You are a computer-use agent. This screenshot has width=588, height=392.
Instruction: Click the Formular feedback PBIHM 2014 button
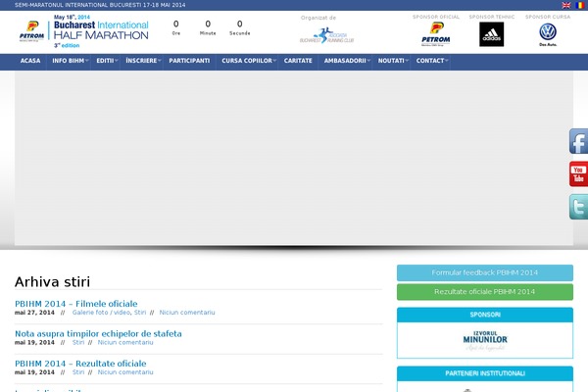point(485,272)
